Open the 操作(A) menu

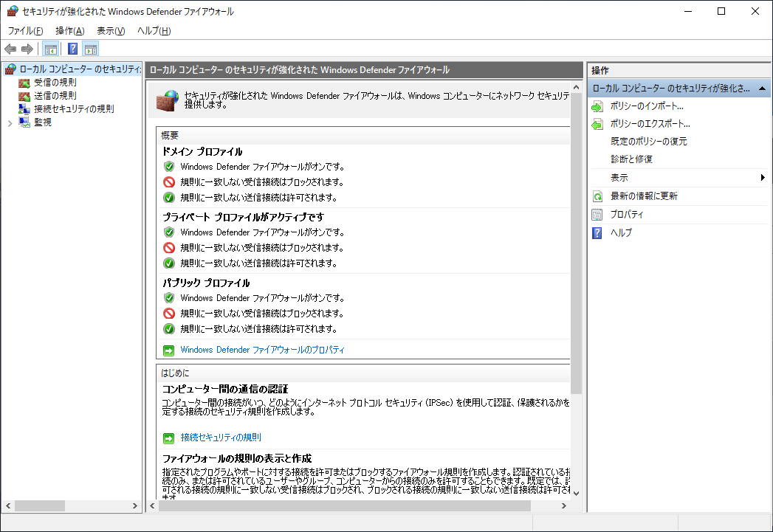click(70, 31)
